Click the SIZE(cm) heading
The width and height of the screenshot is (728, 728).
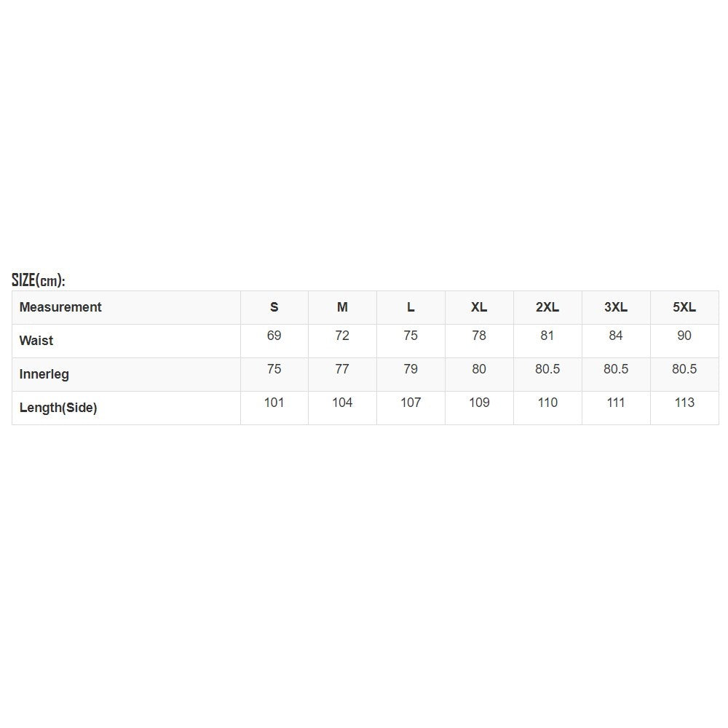tap(39, 280)
